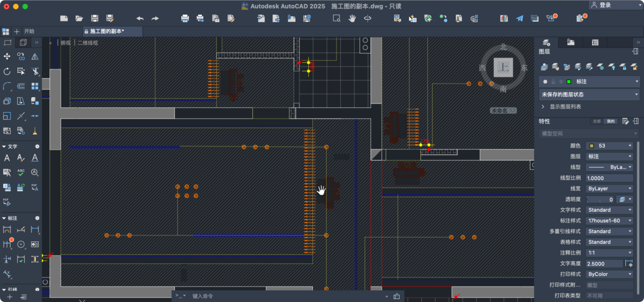Click the green color swatch of 标注 layer
The height and width of the screenshot is (302, 644).
coord(569,82)
